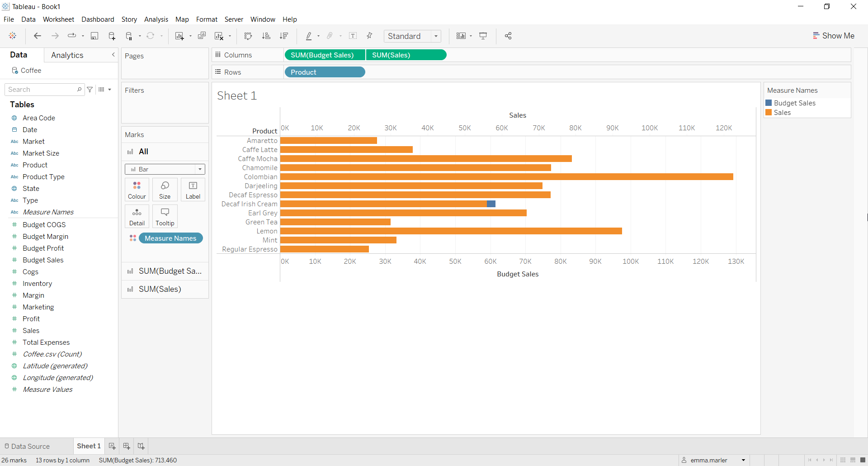Switch to the Analytics pane
The height and width of the screenshot is (466, 868).
67,55
